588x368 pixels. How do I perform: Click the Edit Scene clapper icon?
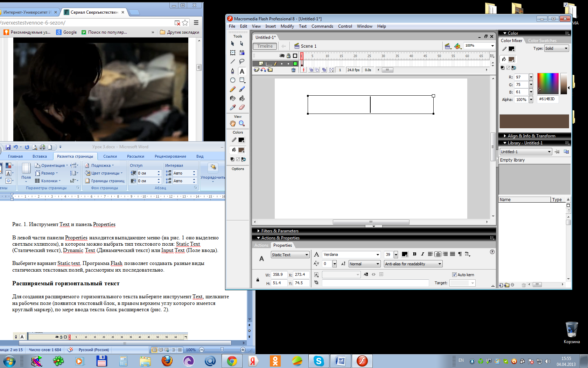[x=447, y=46]
